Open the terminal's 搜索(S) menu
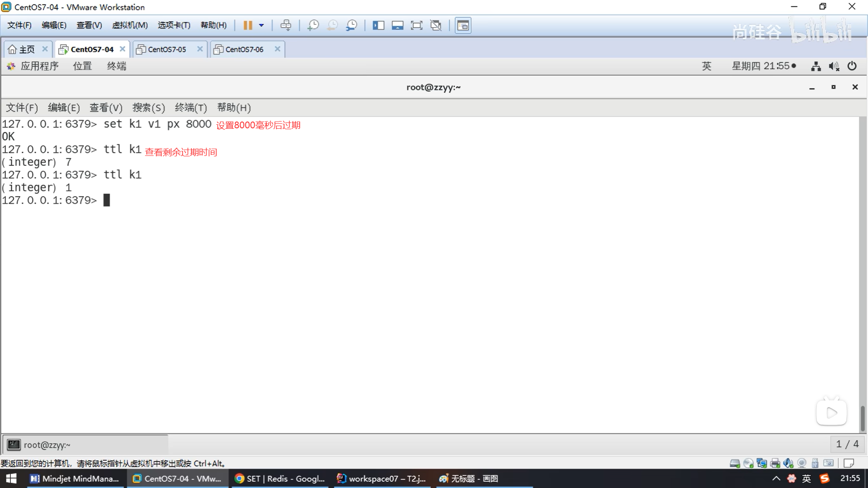 click(x=148, y=108)
